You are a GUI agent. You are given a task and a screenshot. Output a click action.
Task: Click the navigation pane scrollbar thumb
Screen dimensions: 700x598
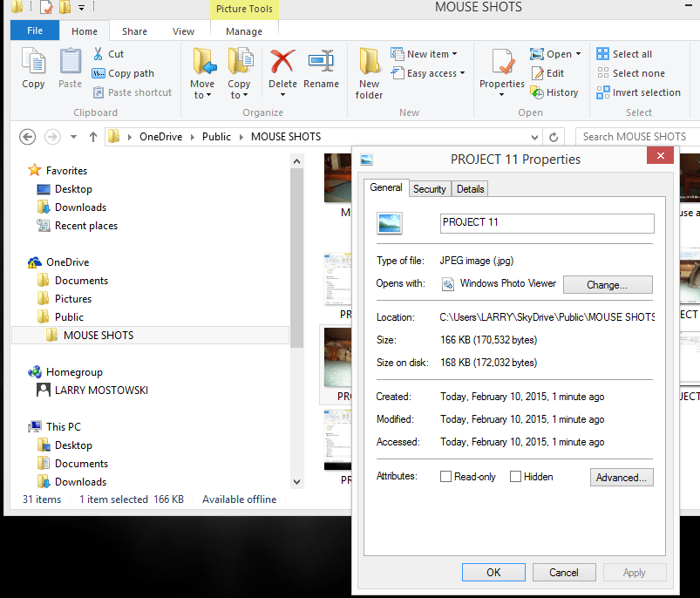(297, 257)
